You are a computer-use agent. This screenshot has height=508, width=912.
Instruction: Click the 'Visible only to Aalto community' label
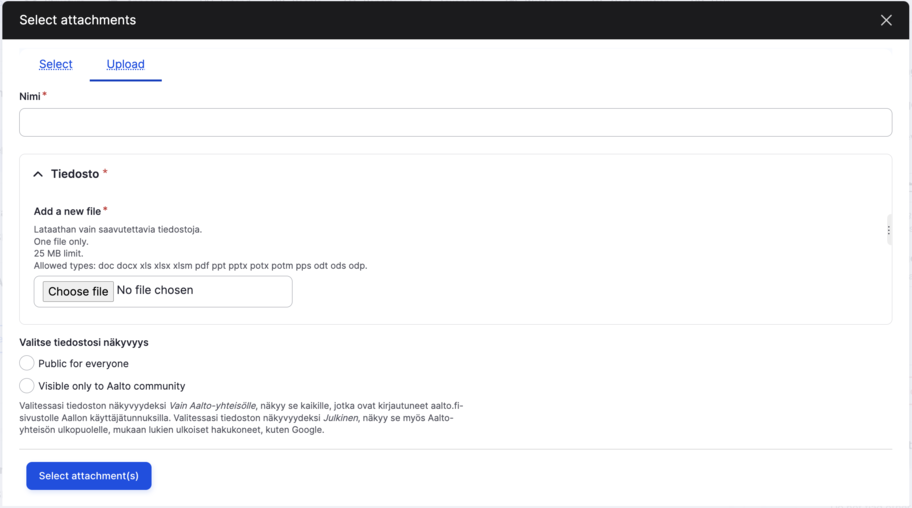tap(111, 386)
